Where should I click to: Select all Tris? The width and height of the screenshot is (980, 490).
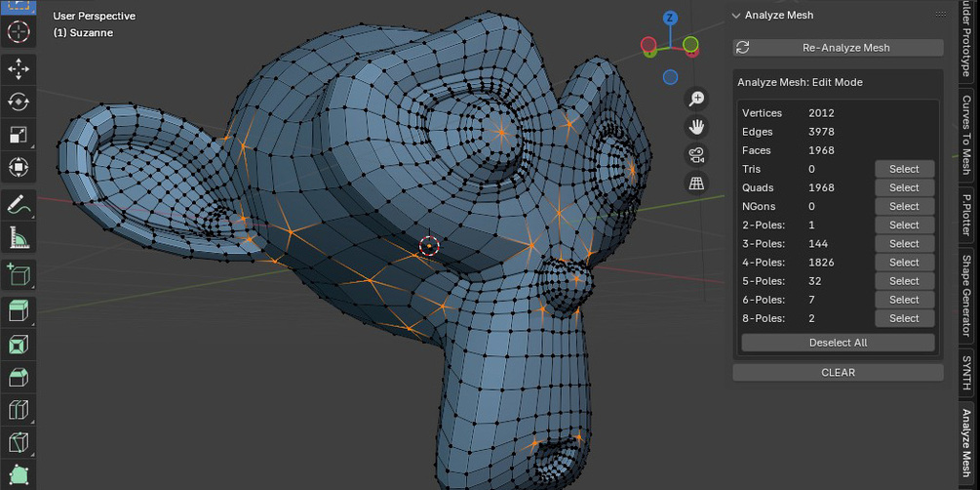904,169
